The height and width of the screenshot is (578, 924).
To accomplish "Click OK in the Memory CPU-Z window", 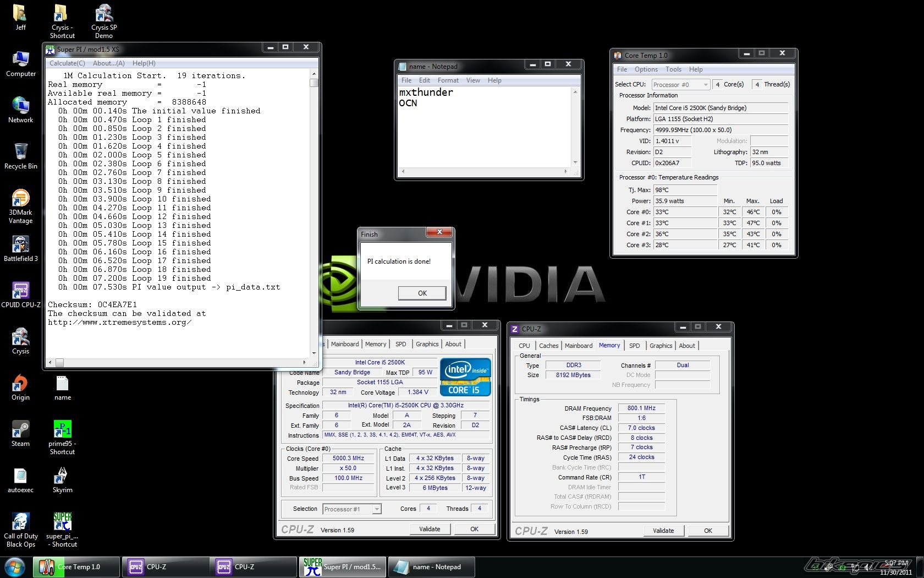I will tap(708, 531).
